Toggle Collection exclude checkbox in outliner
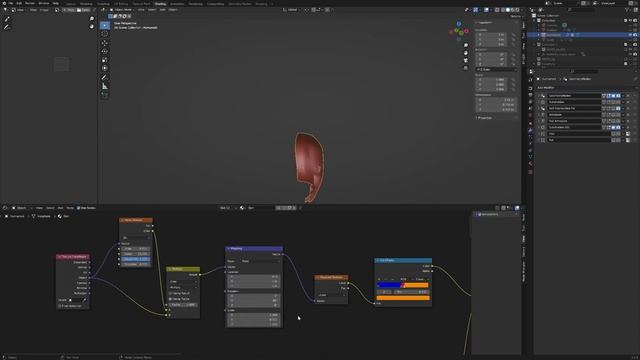Image resolution: width=640 pixels, height=360 pixels. pos(626,20)
